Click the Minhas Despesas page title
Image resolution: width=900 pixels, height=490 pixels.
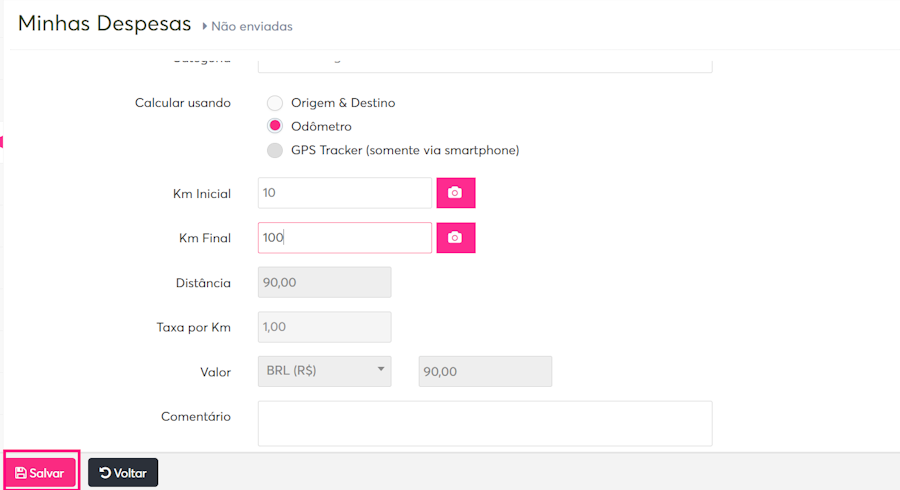click(x=104, y=23)
